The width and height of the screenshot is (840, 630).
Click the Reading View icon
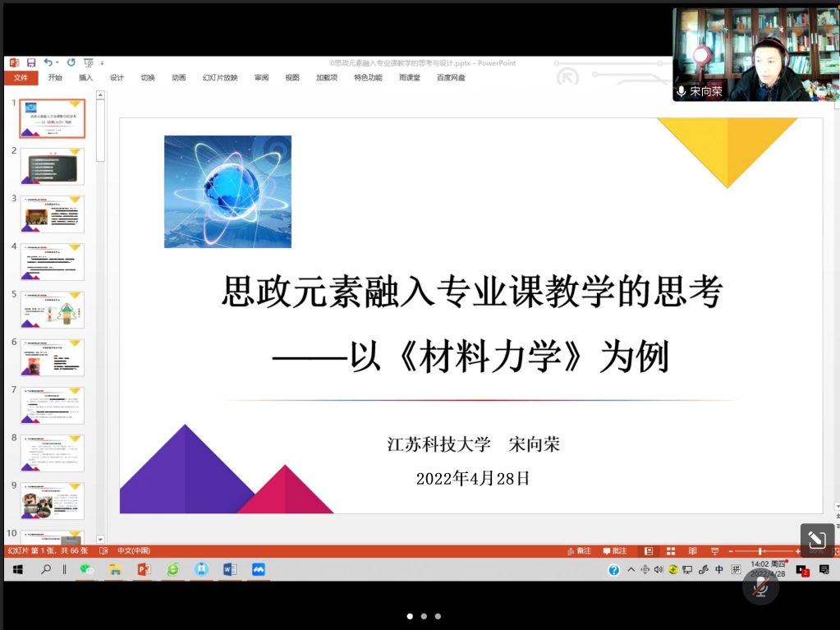(692, 550)
